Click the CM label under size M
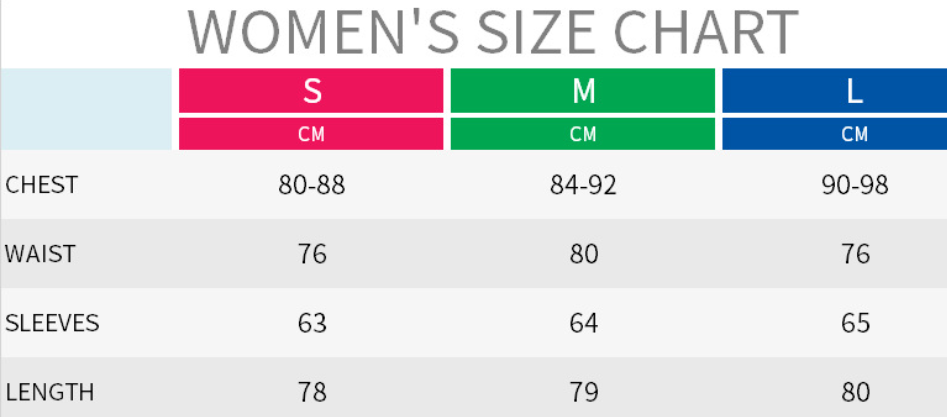Image resolution: width=947 pixels, height=417 pixels. (583, 134)
